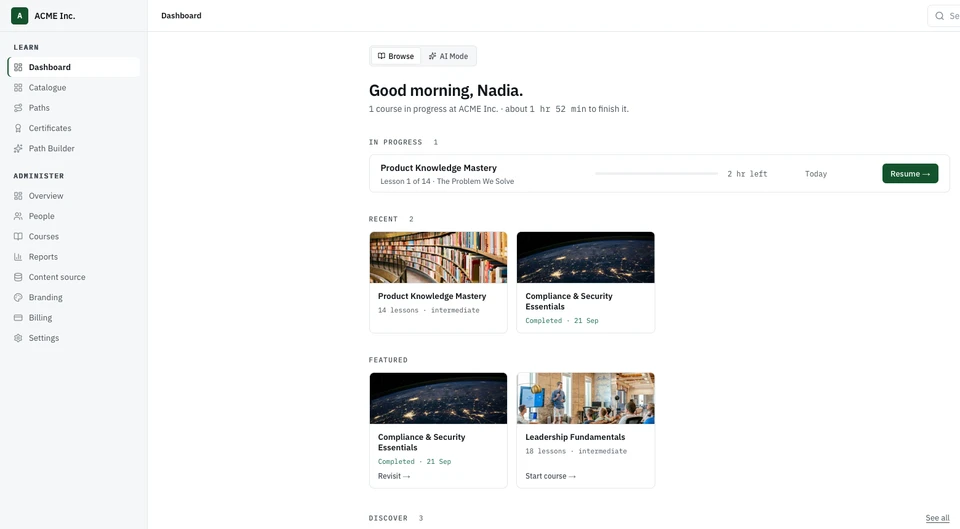
Task: Click the Branding palette icon
Action: [18, 297]
